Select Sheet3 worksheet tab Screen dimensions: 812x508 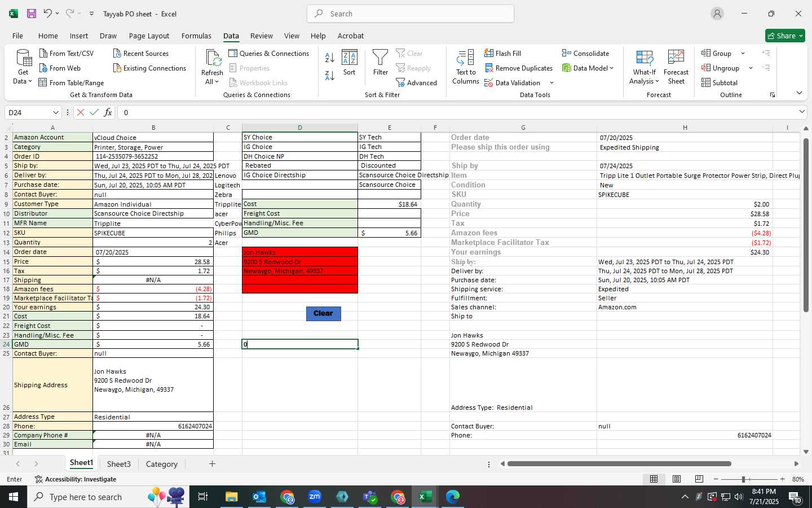tap(118, 464)
